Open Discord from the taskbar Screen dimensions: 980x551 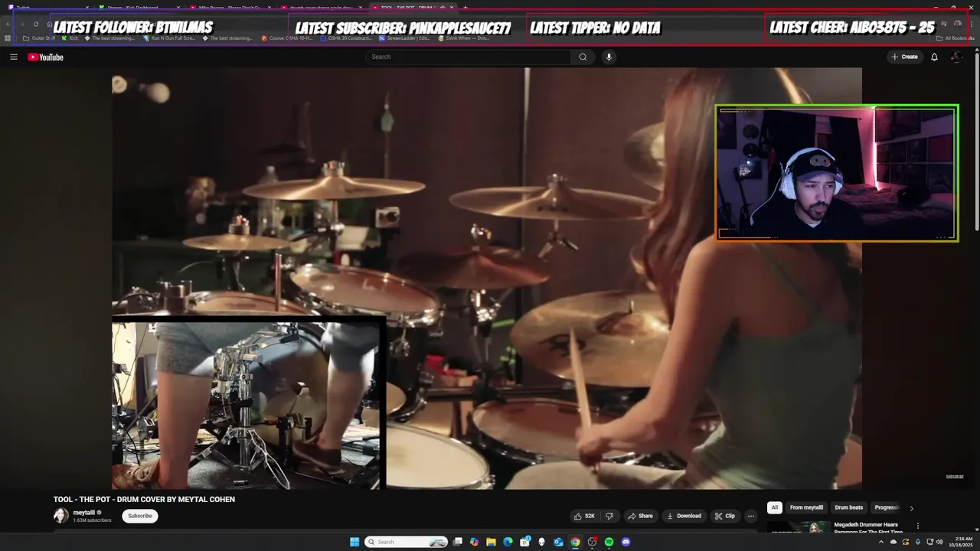(626, 542)
